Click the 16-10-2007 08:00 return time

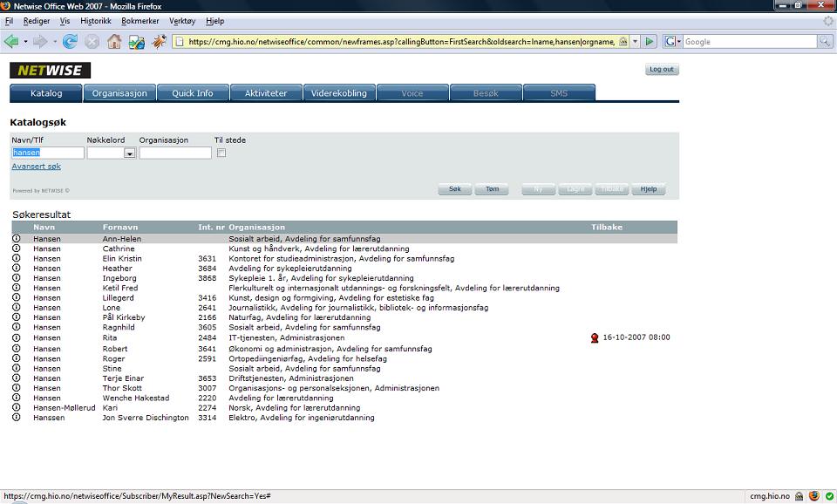click(636, 337)
